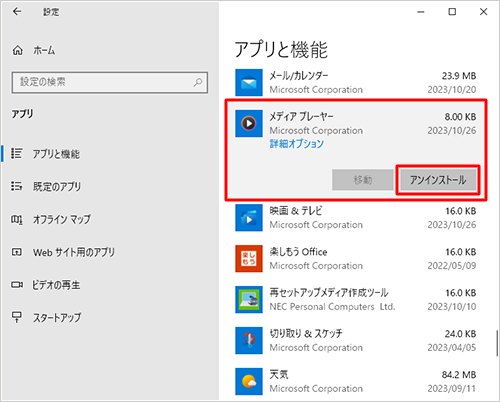
Task: Click the ホーム label in sidebar
Action: click(44, 51)
